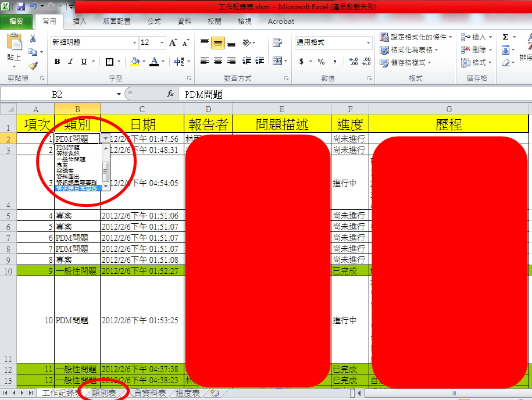Viewport: 532px width, 400px height.
Task: Click the phonetic guide icon
Action: (179, 62)
